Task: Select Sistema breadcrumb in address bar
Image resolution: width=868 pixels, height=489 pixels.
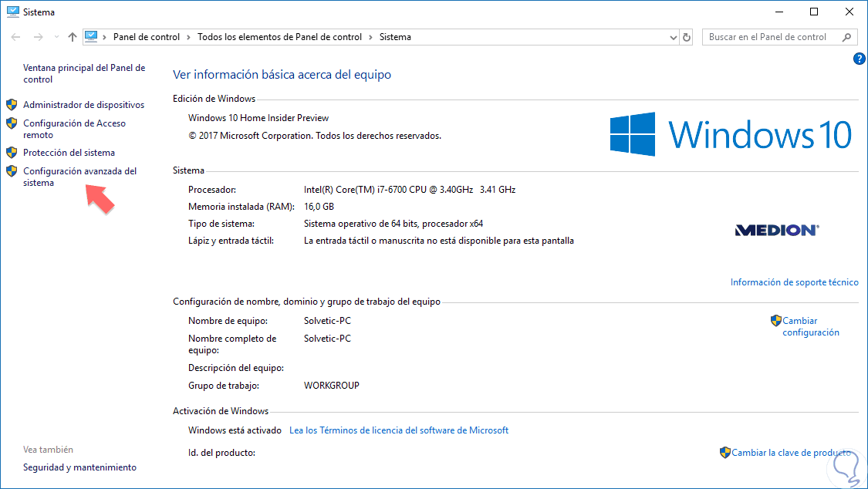Action: 395,37
